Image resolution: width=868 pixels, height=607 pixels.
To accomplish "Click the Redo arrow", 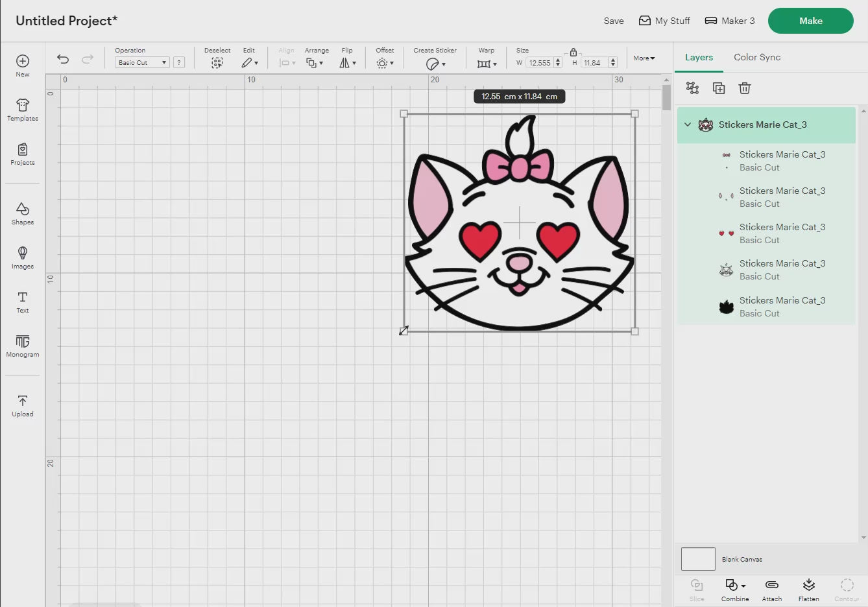I will pos(88,59).
